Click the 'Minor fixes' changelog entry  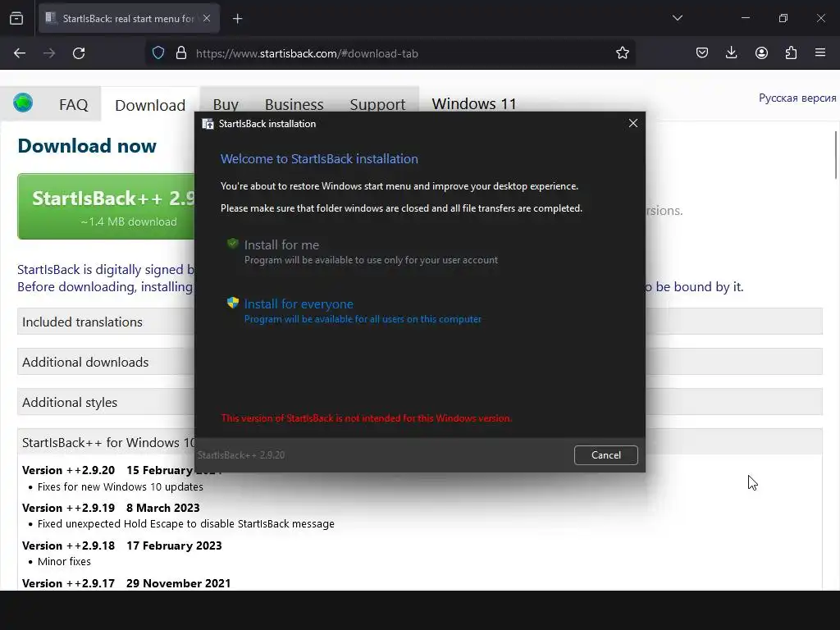pos(64,561)
